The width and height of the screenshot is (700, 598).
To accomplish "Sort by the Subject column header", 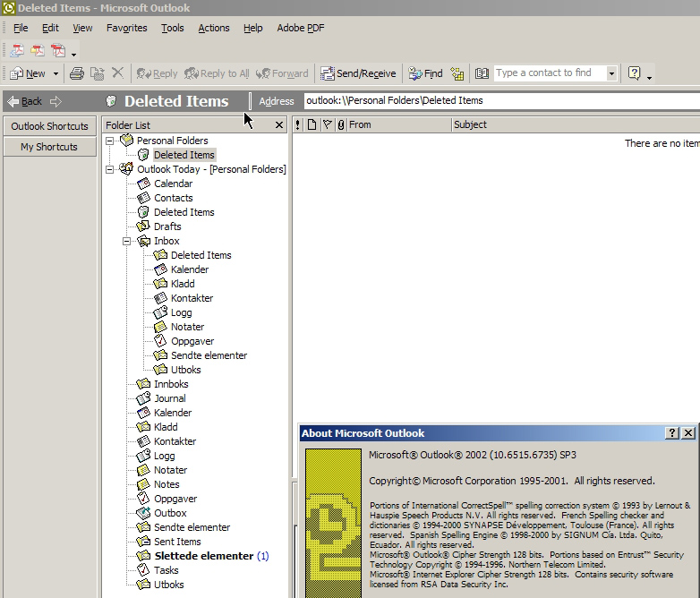I will 576,124.
